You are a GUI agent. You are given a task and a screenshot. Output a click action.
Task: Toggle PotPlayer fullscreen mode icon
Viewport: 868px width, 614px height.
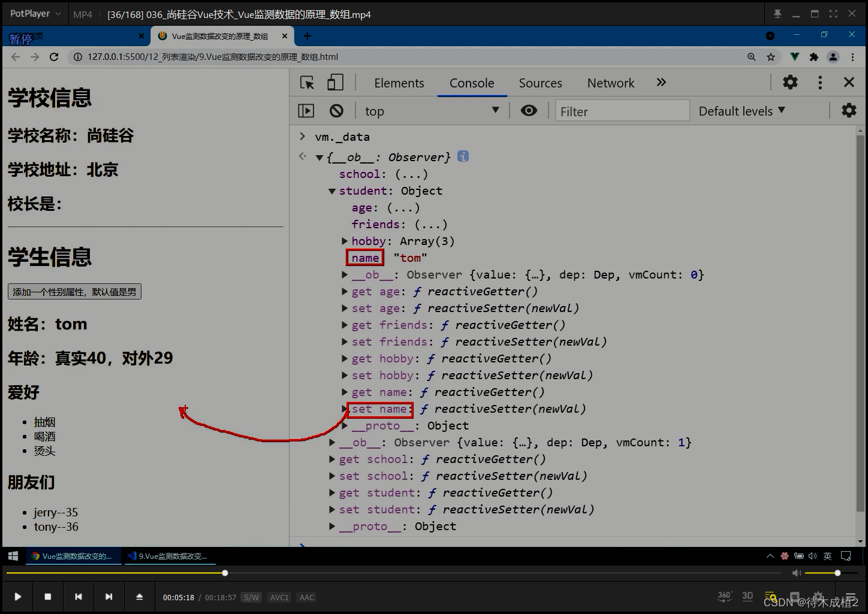[x=833, y=14]
